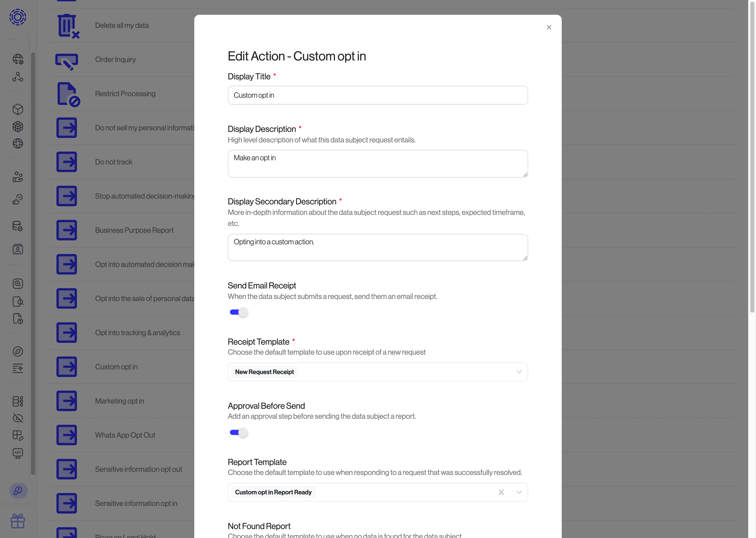This screenshot has width=756, height=538.
Task: Select the Marketing opt in action
Action: [x=120, y=401]
